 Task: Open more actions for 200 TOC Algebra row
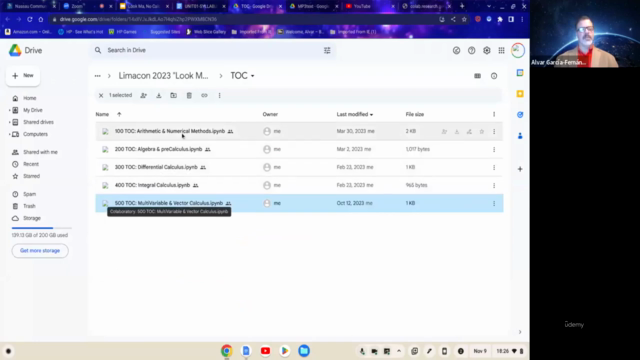click(494, 149)
